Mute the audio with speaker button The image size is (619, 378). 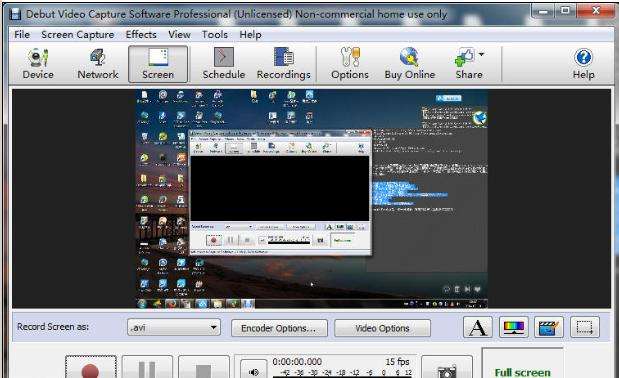[253, 371]
